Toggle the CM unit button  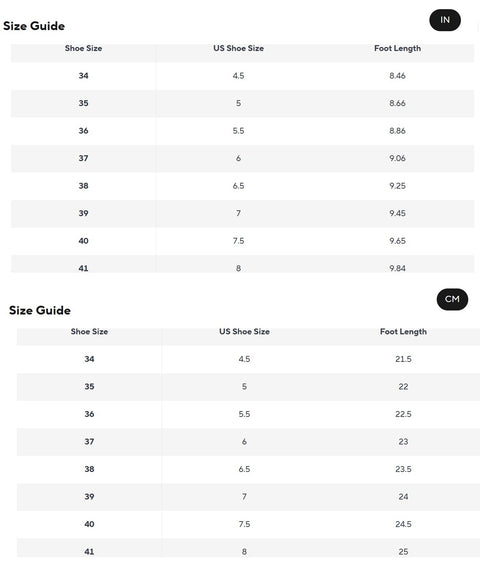452,299
